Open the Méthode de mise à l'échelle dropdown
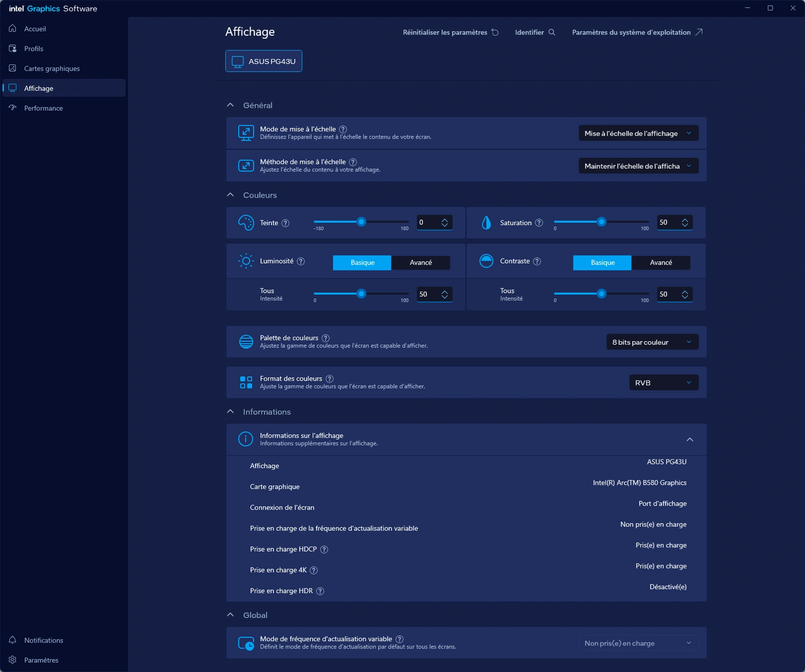 [638, 166]
